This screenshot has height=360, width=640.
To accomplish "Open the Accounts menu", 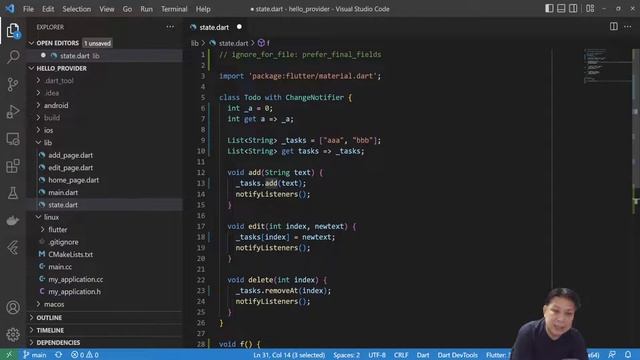I will click(13, 307).
